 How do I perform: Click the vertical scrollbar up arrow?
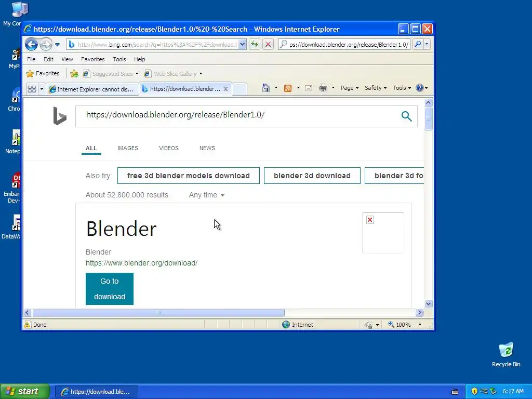pos(428,102)
